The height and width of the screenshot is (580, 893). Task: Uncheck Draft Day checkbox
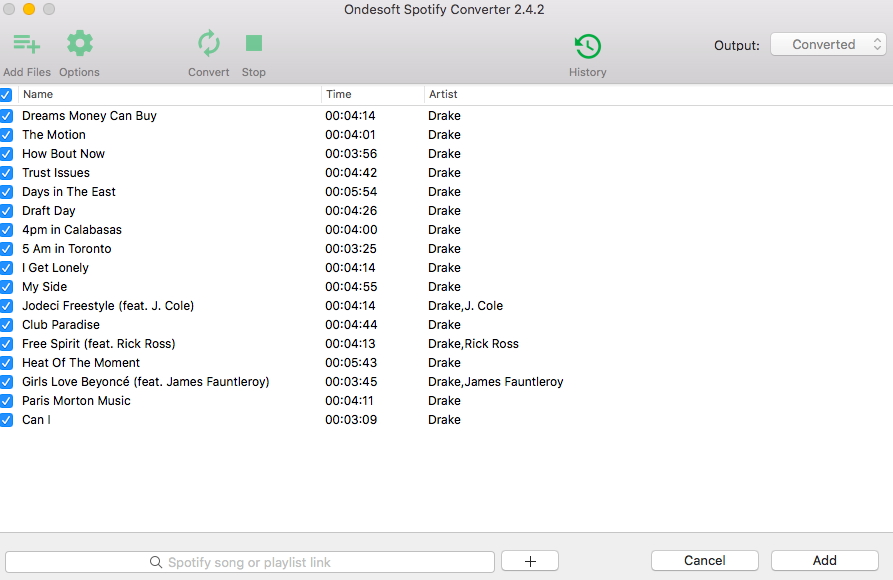pyautogui.click(x=6, y=211)
